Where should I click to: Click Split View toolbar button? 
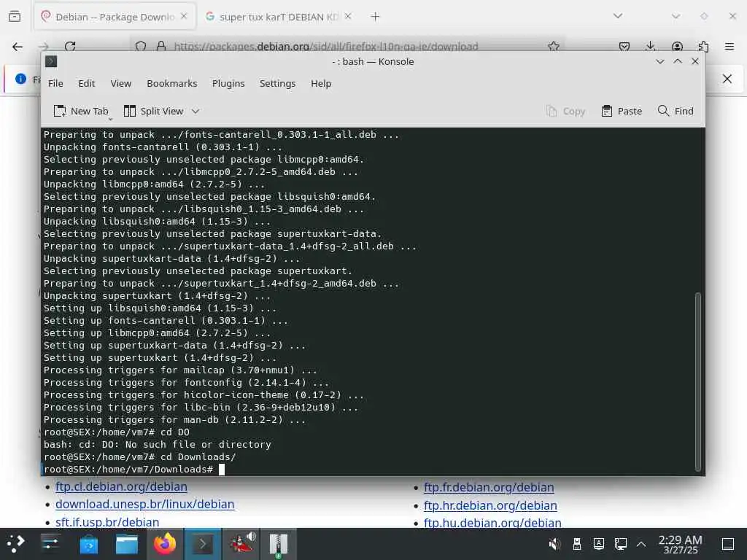153,111
